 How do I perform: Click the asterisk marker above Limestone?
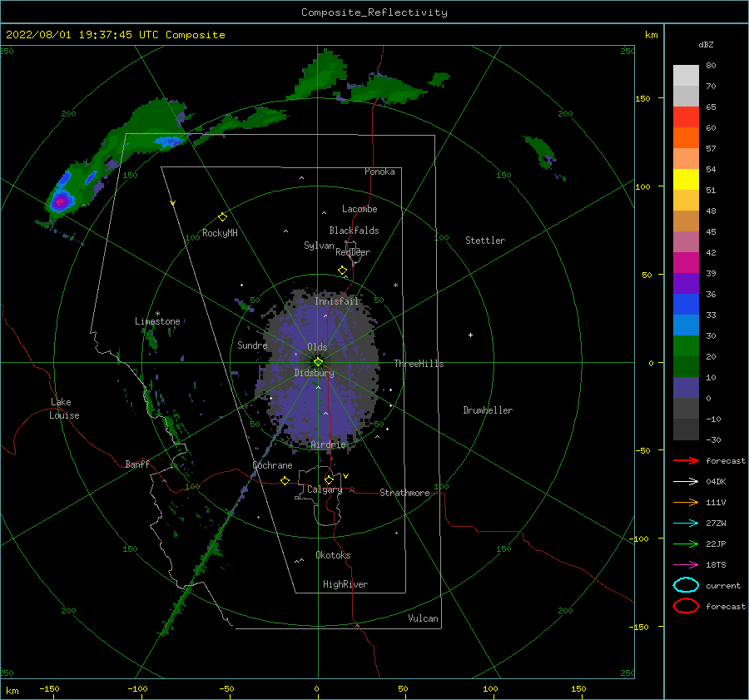tap(157, 314)
